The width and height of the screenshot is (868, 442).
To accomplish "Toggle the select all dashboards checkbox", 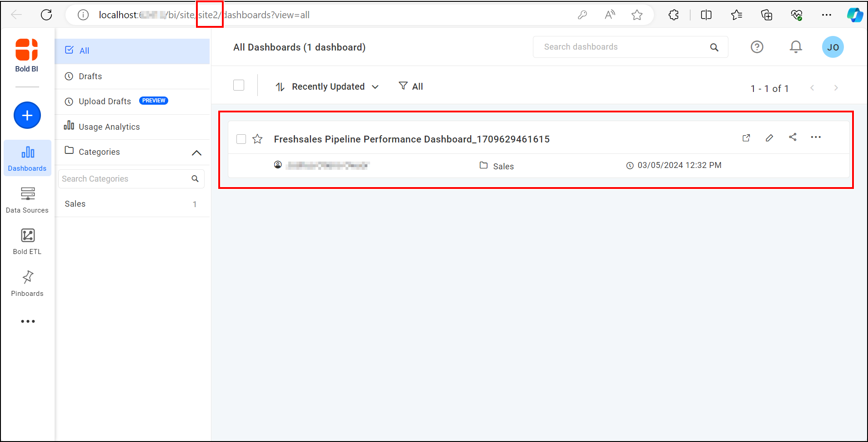I will tap(239, 86).
